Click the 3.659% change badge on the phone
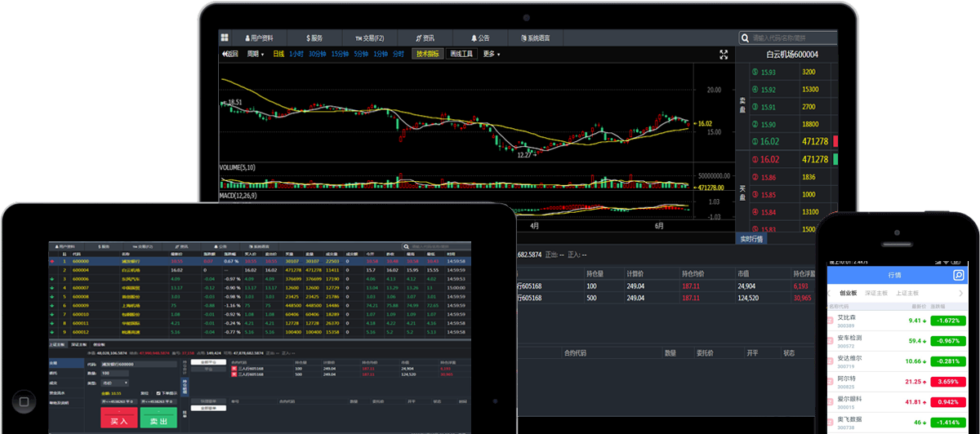 coord(948,382)
